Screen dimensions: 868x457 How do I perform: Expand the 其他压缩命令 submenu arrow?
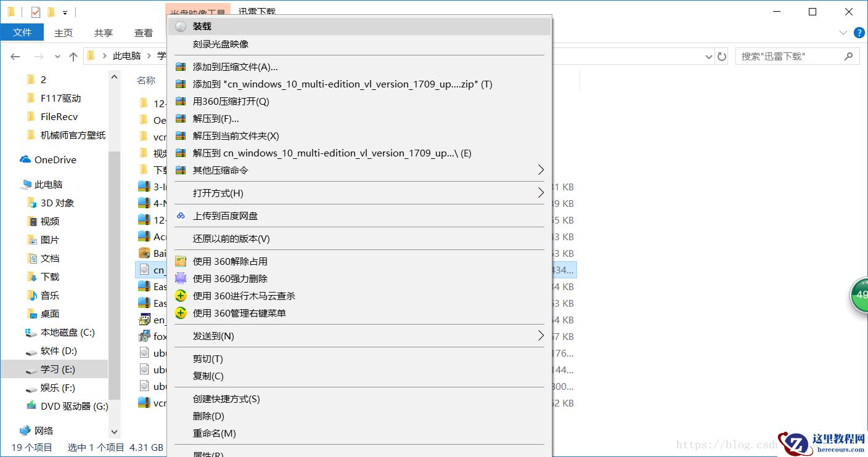coord(541,170)
